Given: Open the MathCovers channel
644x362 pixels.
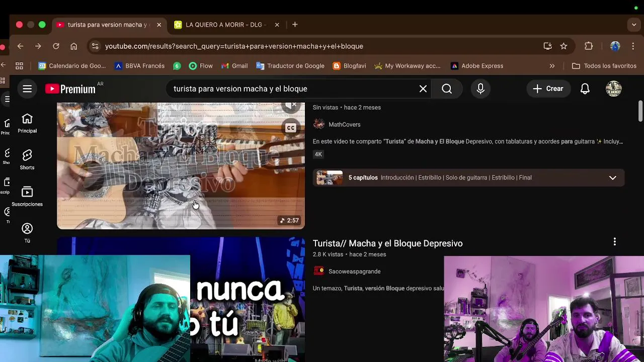Looking at the screenshot, I should point(344,124).
